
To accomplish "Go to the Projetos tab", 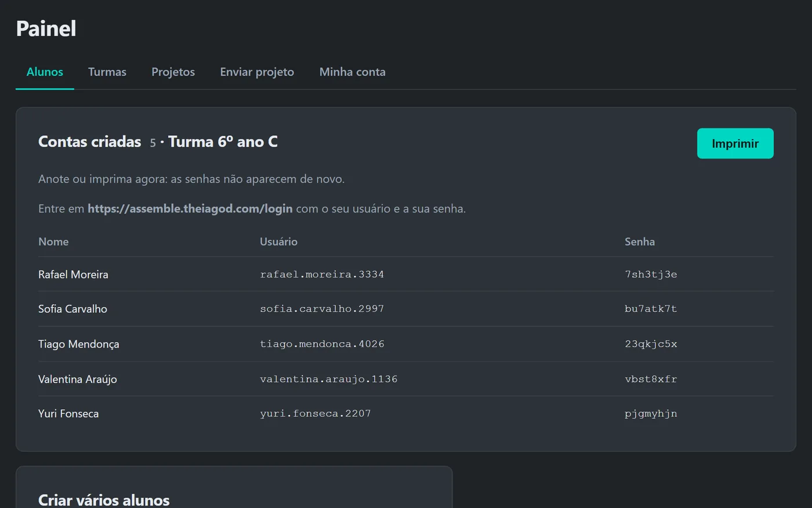I will point(173,72).
